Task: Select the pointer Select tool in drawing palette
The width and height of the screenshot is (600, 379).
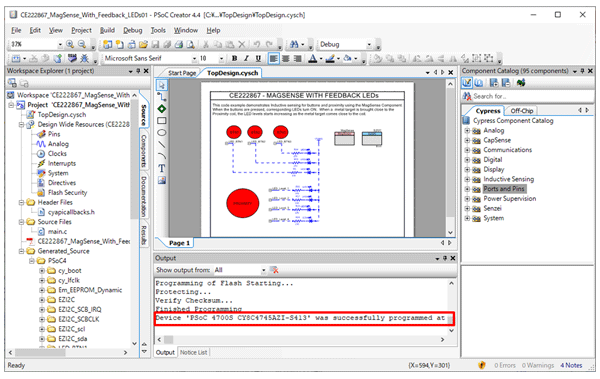Action: tap(162, 85)
